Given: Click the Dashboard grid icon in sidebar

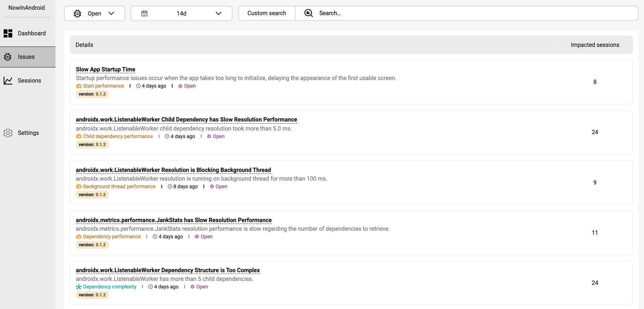Looking at the screenshot, I should click(8, 34).
